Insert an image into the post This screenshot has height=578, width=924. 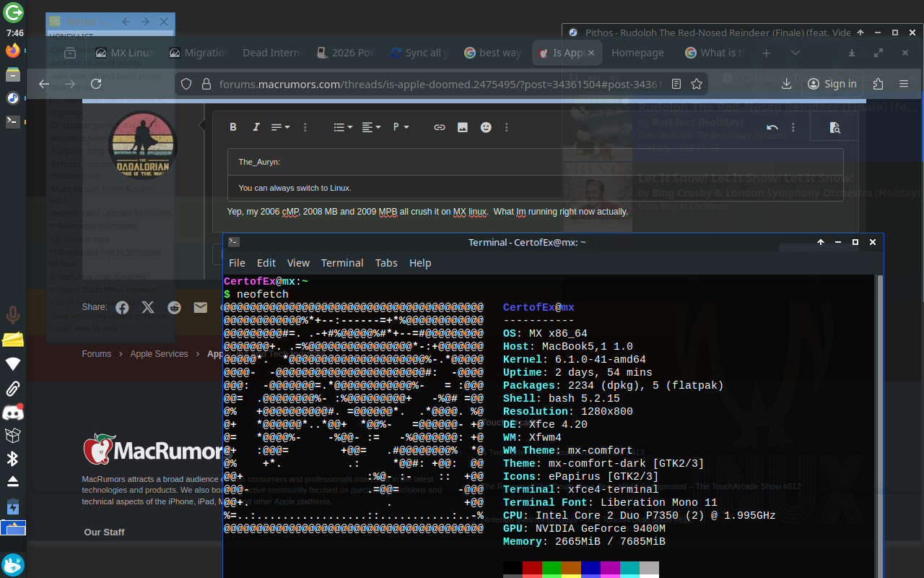pyautogui.click(x=462, y=126)
